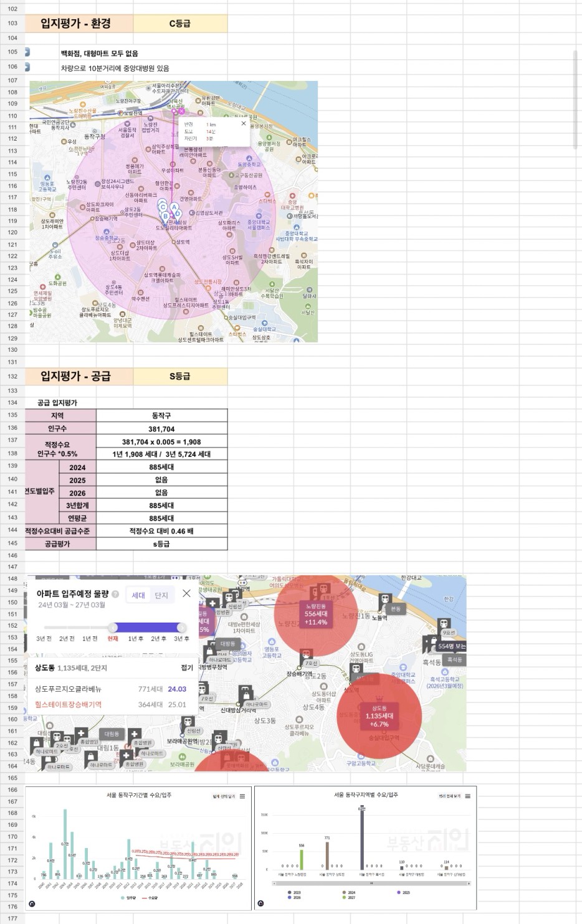Toggle the 2025 legend series
The height and width of the screenshot is (924, 582).
click(x=403, y=892)
